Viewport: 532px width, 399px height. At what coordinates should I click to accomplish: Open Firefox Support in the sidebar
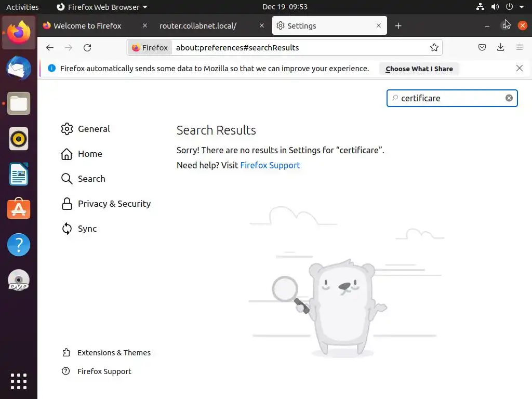(96, 371)
